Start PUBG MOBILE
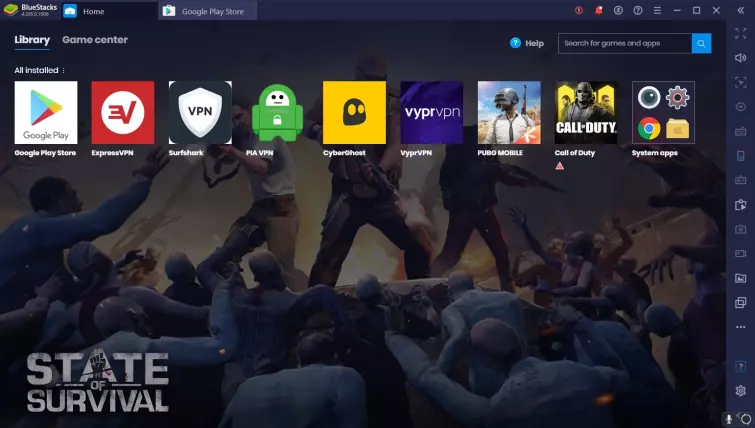 point(509,112)
